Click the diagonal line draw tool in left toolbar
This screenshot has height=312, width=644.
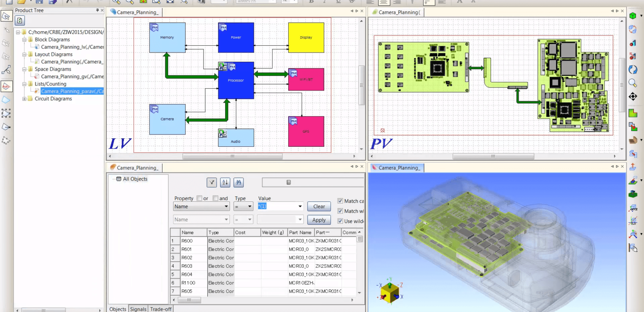[6, 70]
